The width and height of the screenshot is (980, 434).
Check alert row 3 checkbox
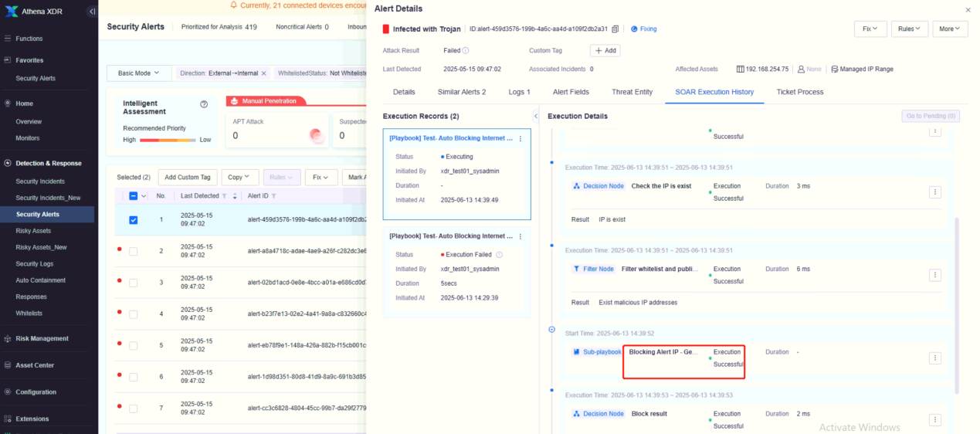133,283
